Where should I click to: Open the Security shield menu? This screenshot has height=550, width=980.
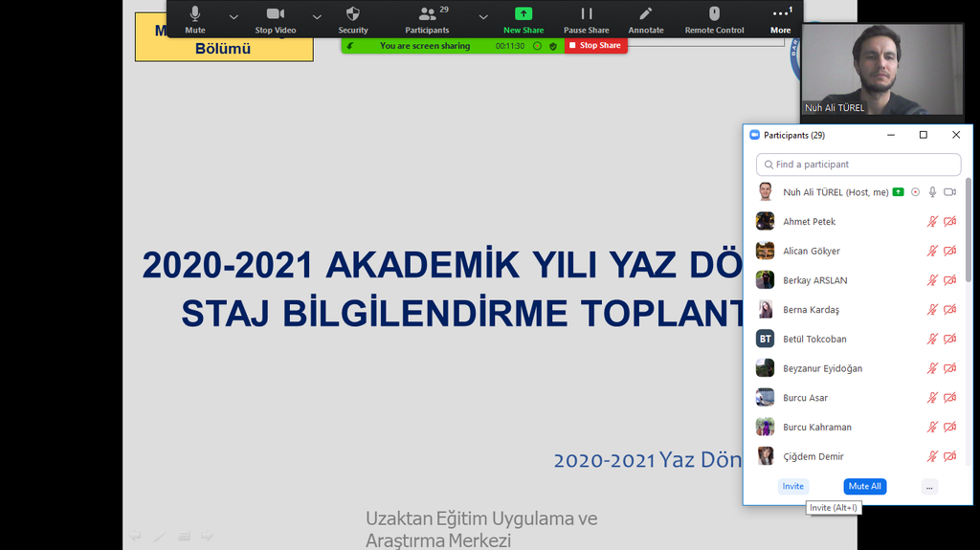point(353,20)
